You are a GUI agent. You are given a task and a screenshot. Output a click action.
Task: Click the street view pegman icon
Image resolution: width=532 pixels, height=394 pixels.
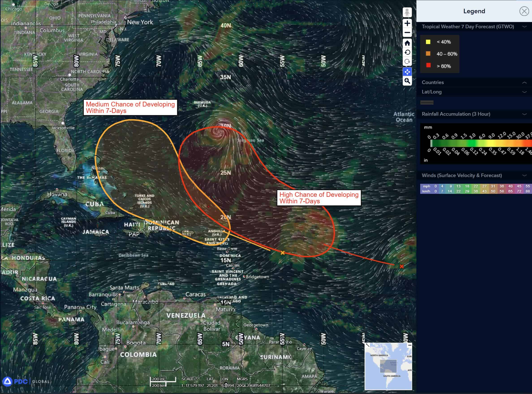(x=407, y=12)
